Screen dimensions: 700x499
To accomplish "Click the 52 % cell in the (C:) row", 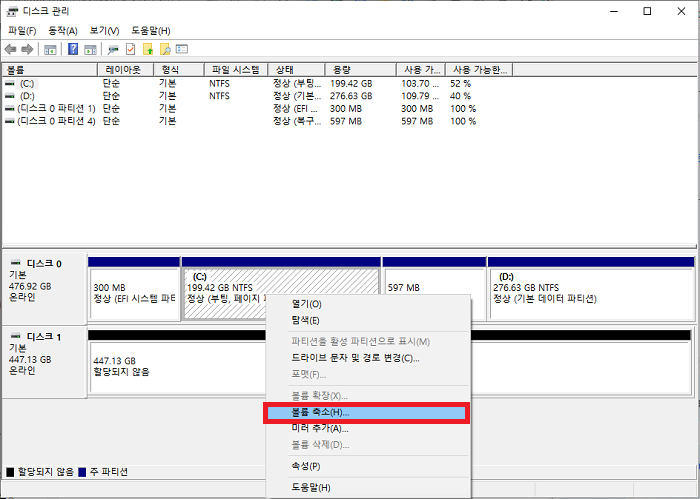I will 460,83.
